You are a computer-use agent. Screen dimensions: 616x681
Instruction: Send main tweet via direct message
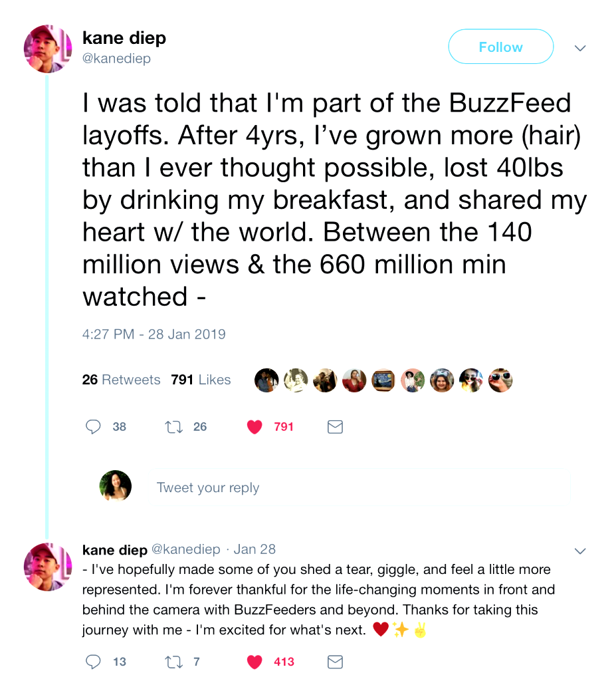click(335, 427)
